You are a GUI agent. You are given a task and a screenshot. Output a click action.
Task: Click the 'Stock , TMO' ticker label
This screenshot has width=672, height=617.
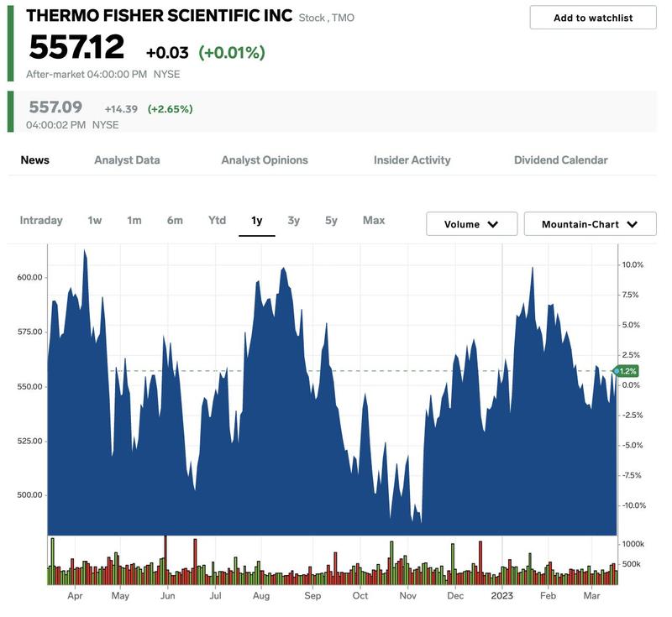click(327, 18)
